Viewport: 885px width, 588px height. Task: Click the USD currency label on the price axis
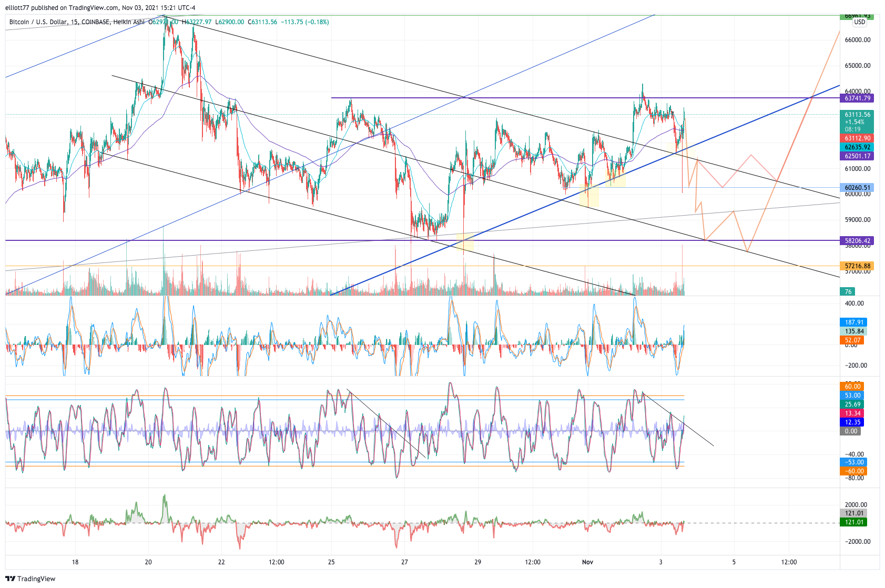click(859, 22)
